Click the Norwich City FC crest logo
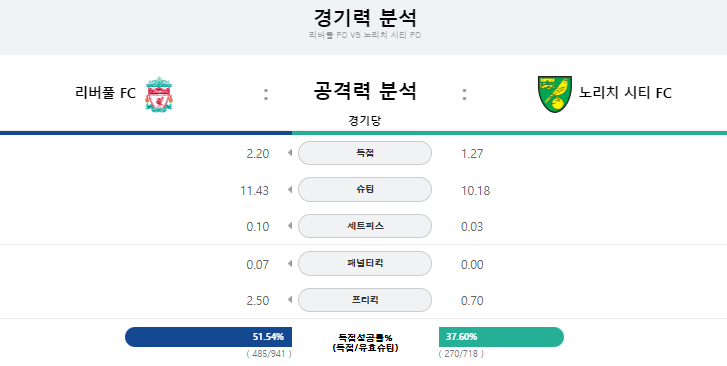 [555, 94]
